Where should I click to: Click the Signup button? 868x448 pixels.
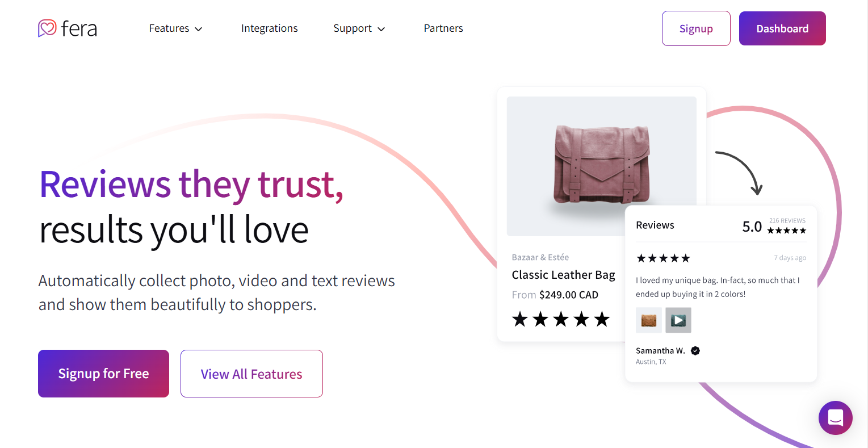(x=696, y=28)
